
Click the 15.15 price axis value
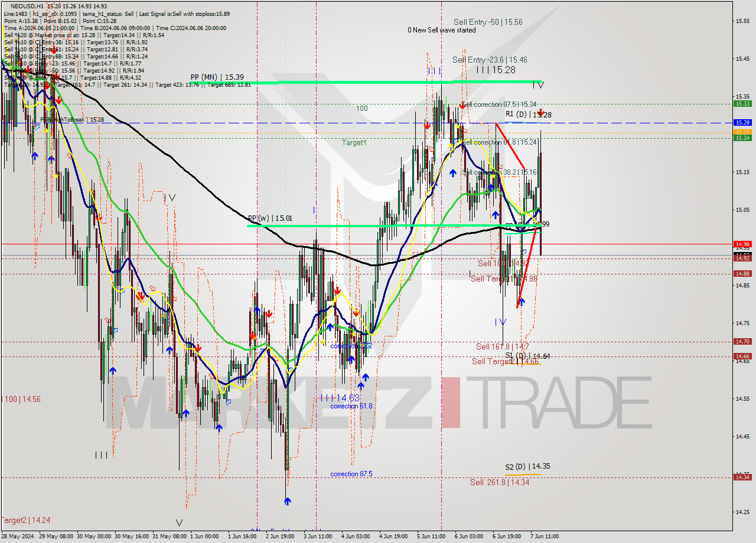(742, 172)
